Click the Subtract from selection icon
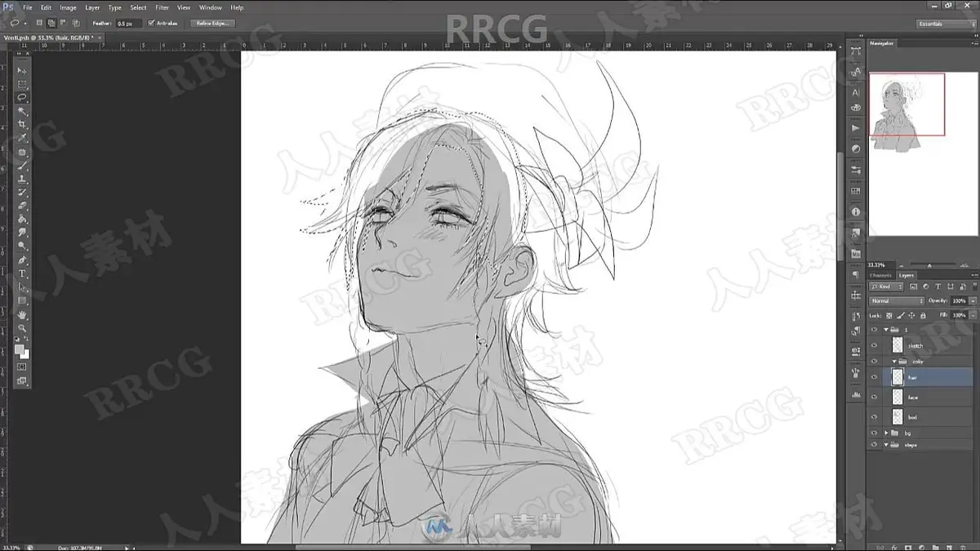Screen dimensions: 980x551 coord(63,24)
